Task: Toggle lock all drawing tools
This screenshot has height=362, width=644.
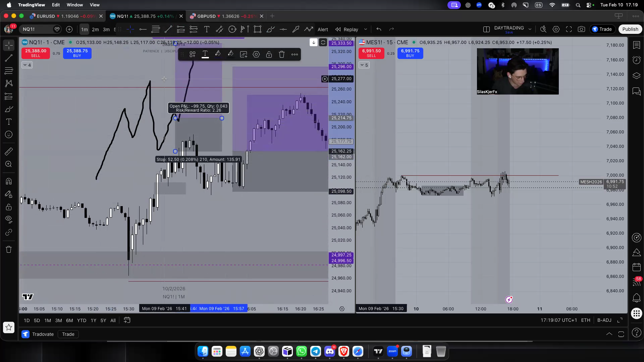Action: click(9, 207)
